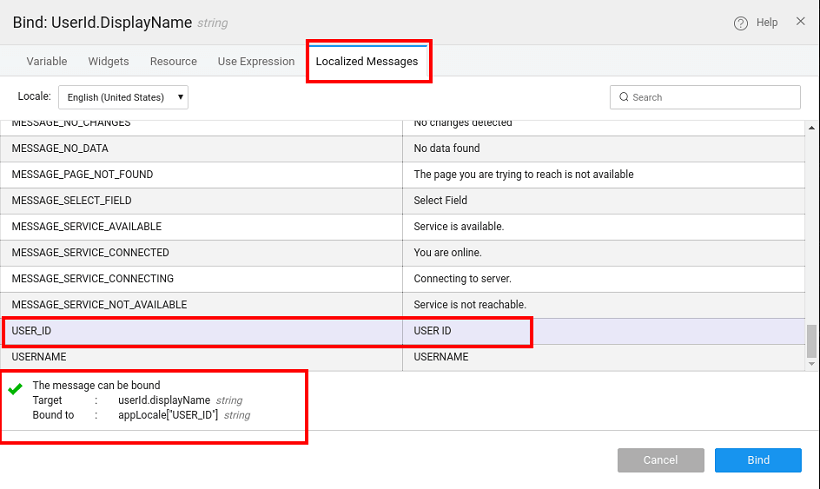Open the Resource tab
Image resolution: width=820 pixels, height=489 pixels.
click(173, 61)
